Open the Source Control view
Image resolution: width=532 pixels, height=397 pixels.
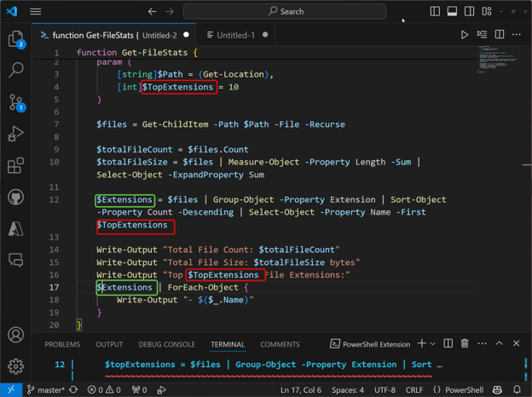click(15, 102)
